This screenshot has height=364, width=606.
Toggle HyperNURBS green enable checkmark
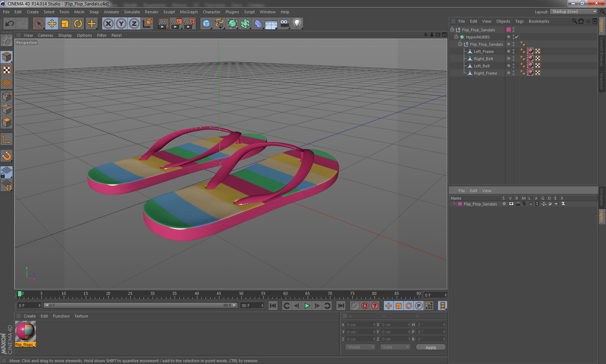click(x=517, y=37)
